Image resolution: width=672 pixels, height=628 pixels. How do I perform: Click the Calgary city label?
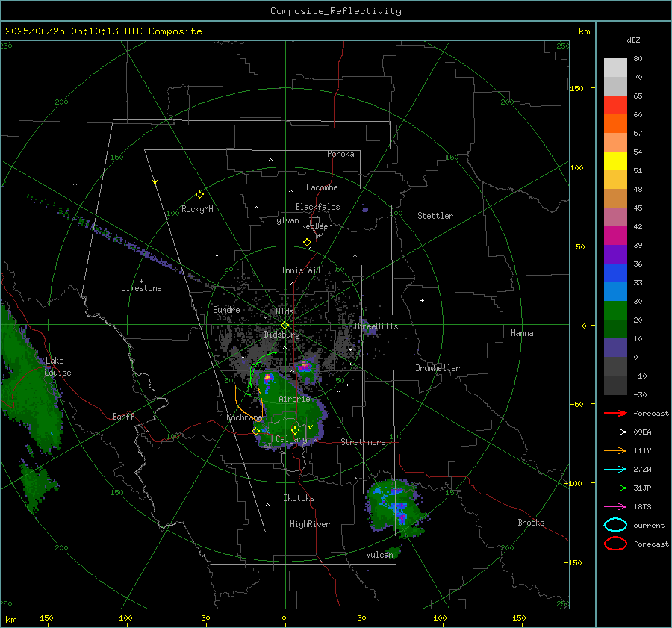(x=291, y=439)
